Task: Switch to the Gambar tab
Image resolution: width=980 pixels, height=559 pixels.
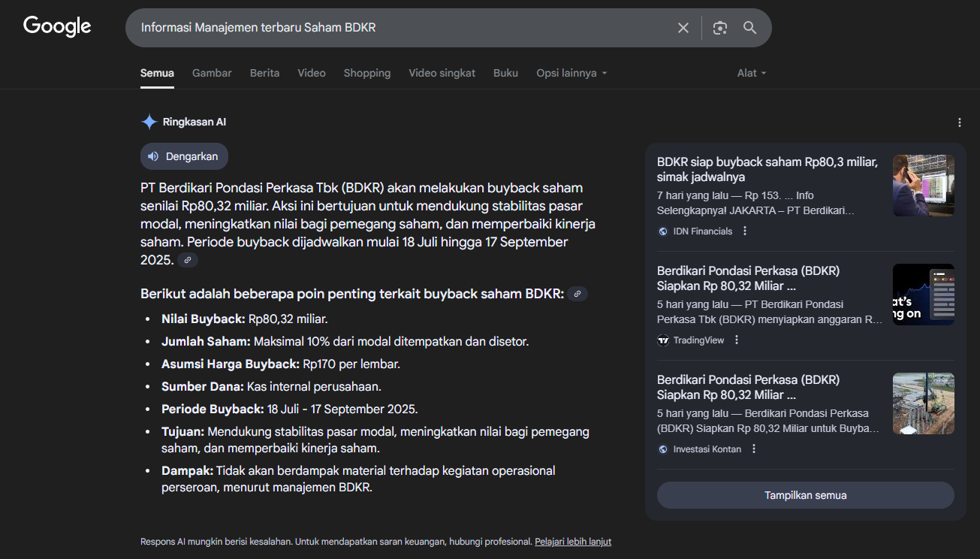Action: 212,73
